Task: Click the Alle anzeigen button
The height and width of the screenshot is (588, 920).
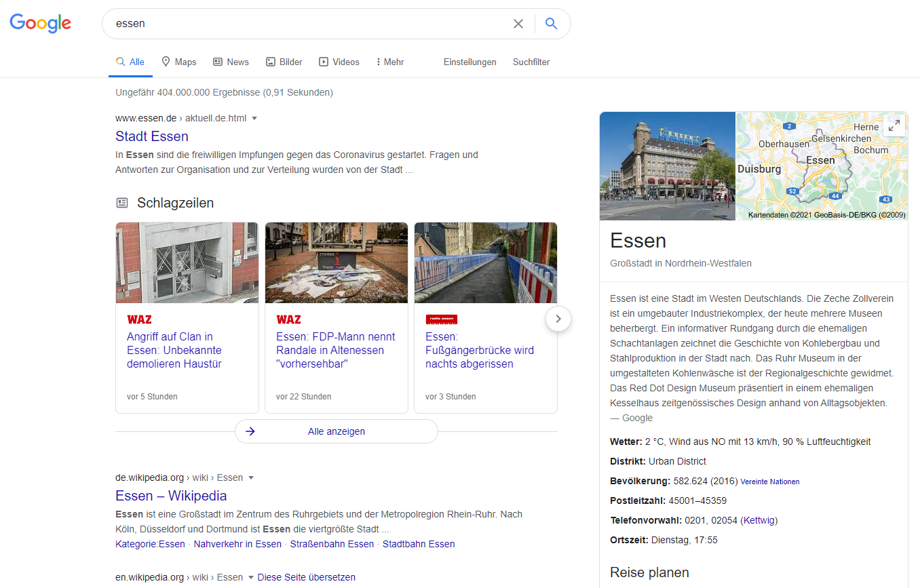Action: [337, 431]
